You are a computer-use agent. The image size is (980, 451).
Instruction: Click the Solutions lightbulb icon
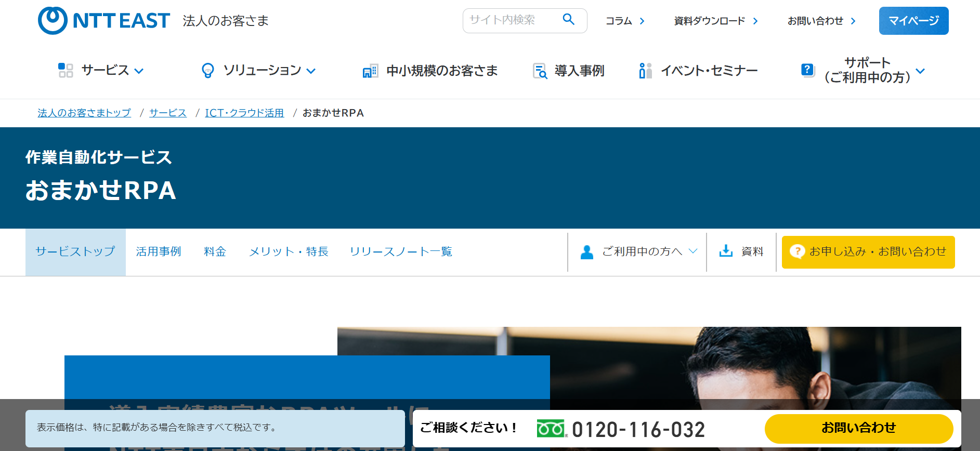coord(207,71)
